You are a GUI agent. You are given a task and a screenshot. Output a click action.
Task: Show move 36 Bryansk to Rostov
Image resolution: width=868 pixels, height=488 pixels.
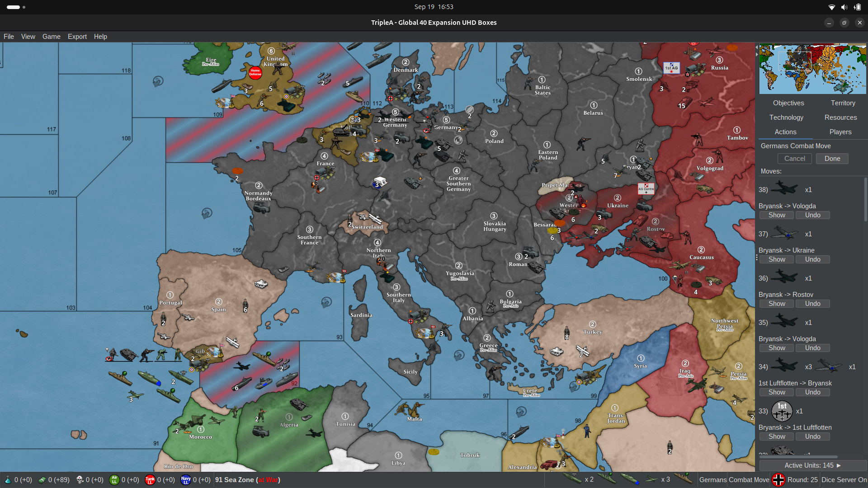pos(777,304)
